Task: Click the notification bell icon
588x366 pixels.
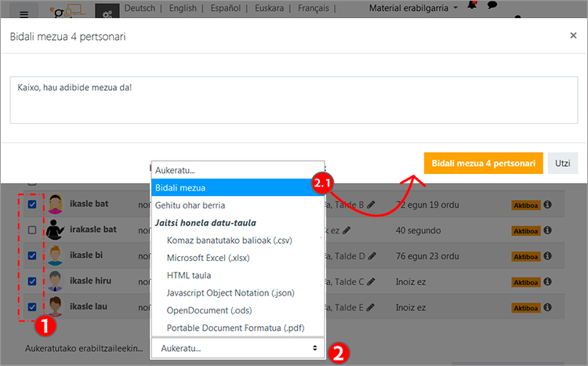Action: [x=472, y=5]
